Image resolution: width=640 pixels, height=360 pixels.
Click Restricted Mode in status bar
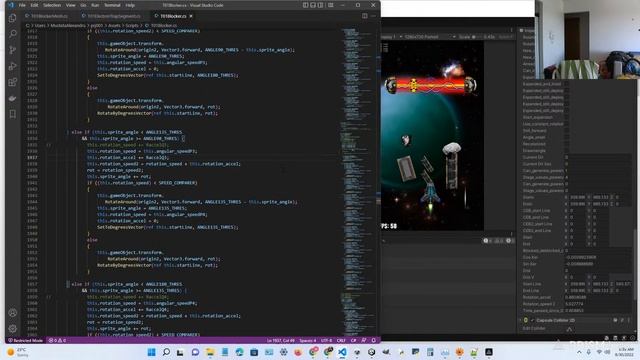26,340
